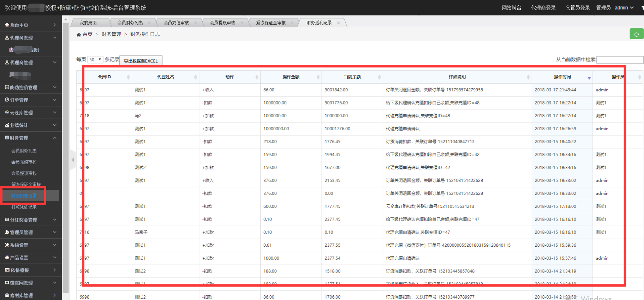Click the green refresh icon button

637,34
